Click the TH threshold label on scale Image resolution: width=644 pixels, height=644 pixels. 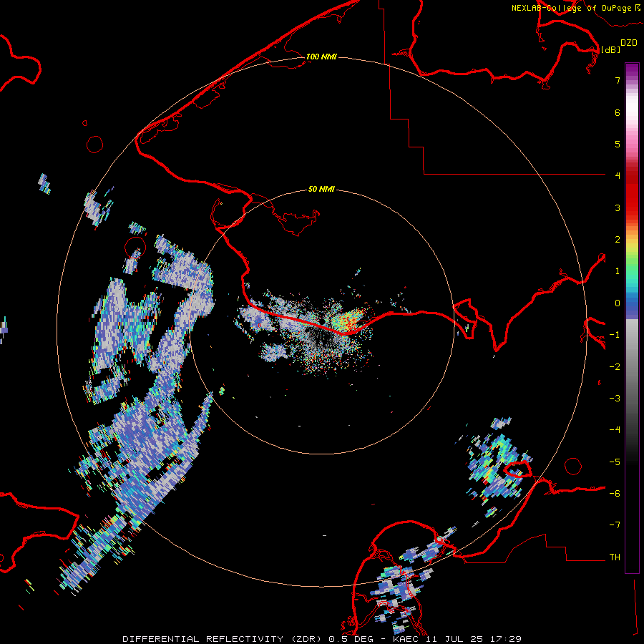(x=615, y=557)
